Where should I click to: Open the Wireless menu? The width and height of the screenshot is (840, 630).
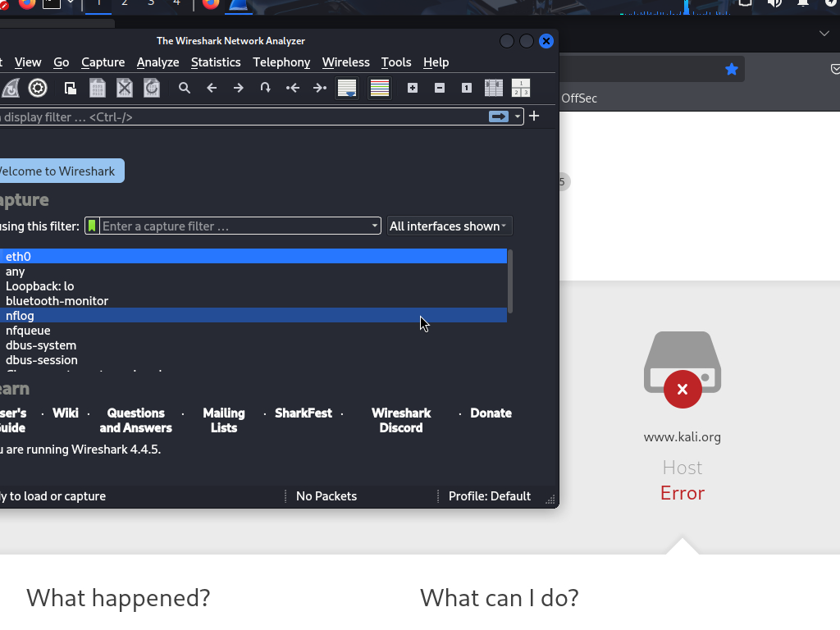[346, 62]
